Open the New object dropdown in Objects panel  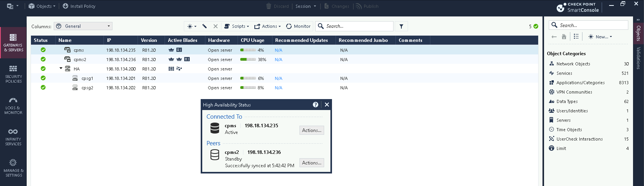(x=600, y=36)
